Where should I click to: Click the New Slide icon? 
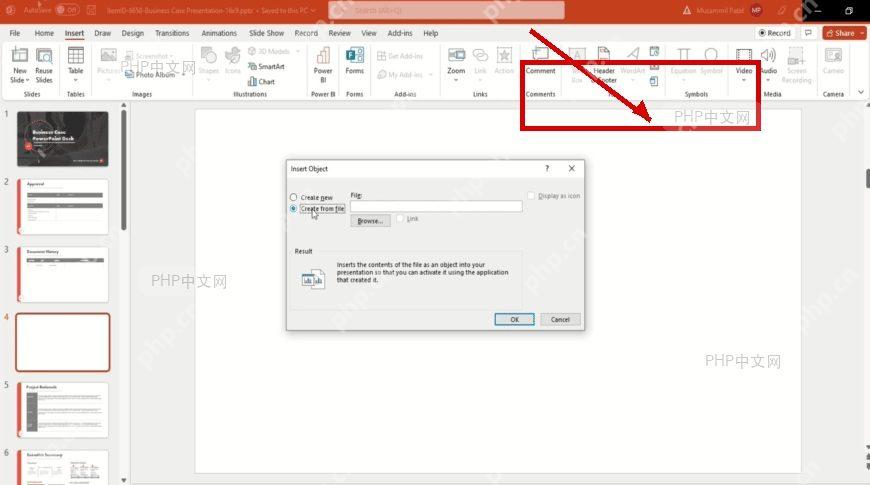click(x=19, y=55)
